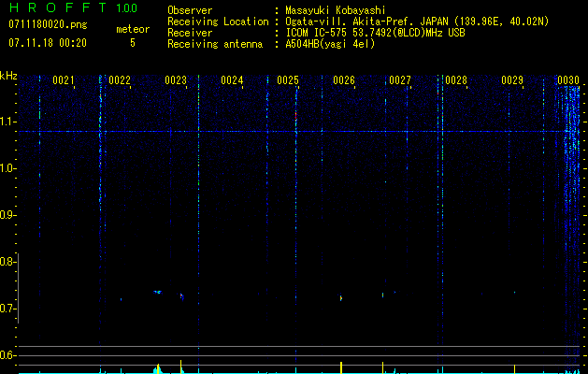This screenshot has width=588, height=374.
Task: Click the 0028 time marker
Action: click(456, 80)
